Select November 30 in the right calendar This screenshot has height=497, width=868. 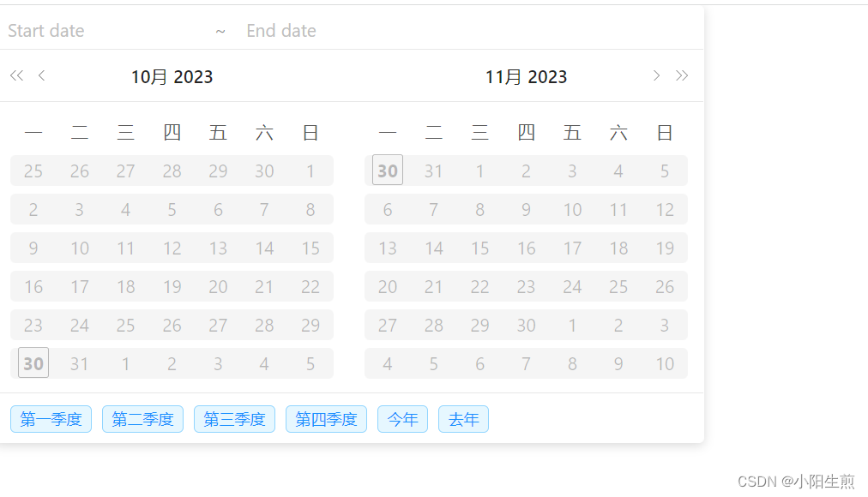coord(526,325)
